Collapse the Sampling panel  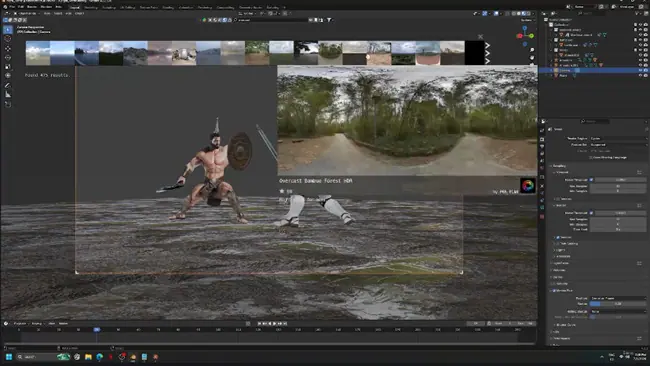[x=559, y=166]
